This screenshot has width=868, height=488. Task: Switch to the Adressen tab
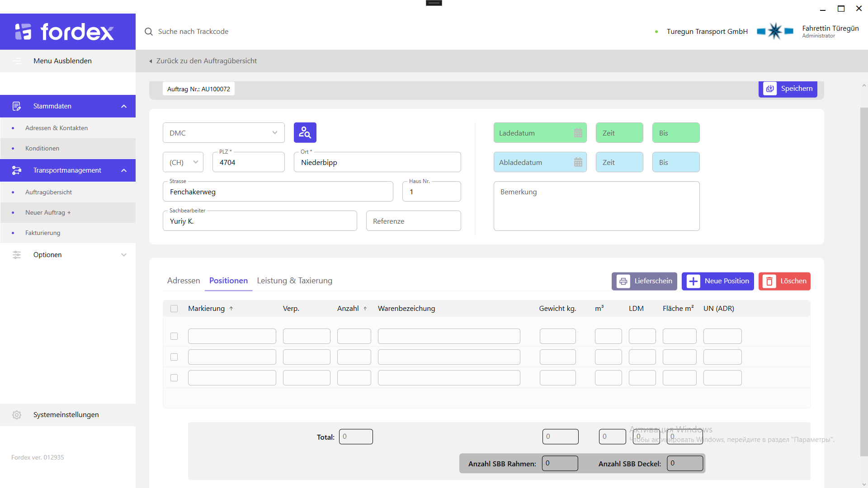tap(184, 281)
